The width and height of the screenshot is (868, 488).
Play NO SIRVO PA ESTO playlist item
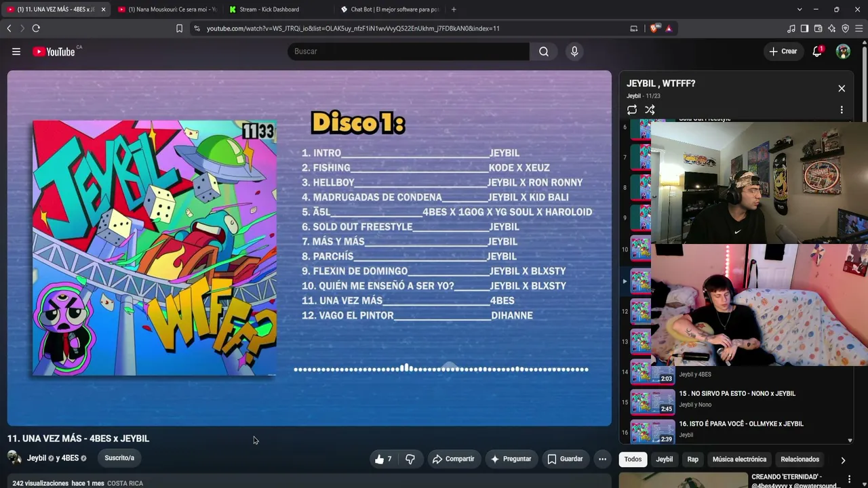[x=737, y=393]
